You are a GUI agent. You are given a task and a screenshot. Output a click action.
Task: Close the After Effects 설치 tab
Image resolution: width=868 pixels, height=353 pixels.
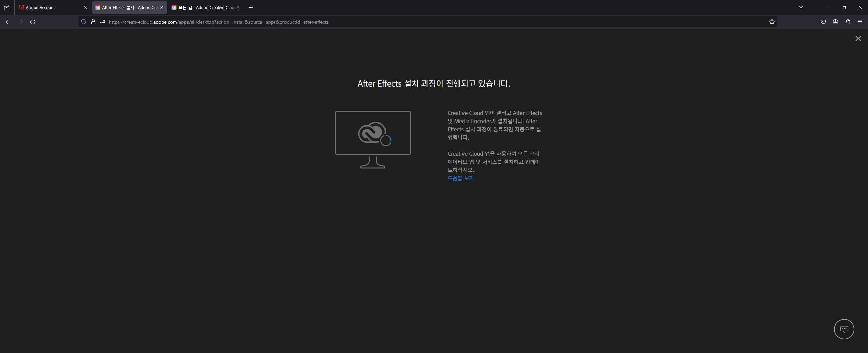[x=162, y=7]
